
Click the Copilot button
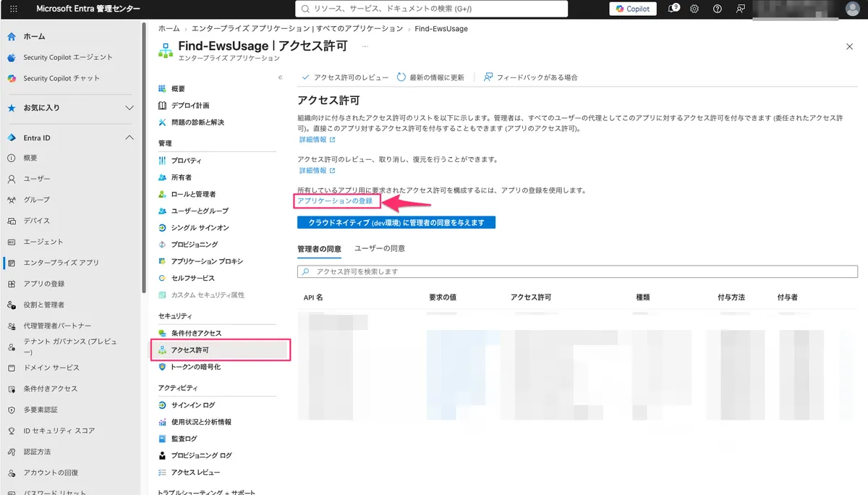point(634,9)
